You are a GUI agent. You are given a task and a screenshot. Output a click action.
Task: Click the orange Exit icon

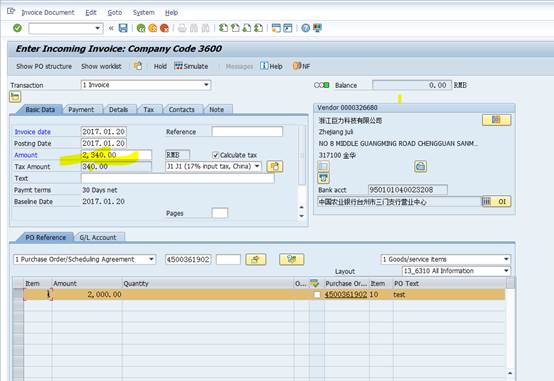point(153,28)
